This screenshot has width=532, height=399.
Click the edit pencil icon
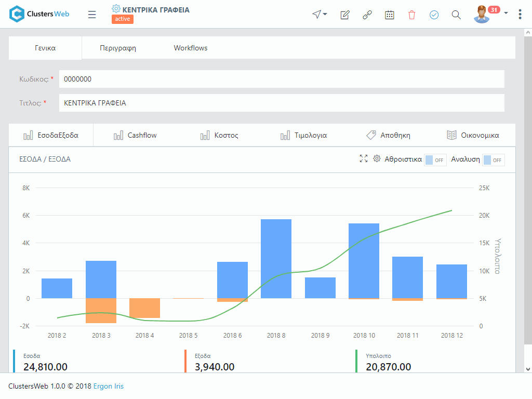344,15
